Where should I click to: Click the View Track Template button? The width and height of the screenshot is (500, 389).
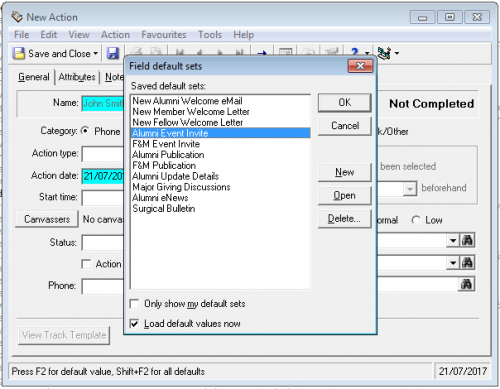pyautogui.click(x=64, y=335)
